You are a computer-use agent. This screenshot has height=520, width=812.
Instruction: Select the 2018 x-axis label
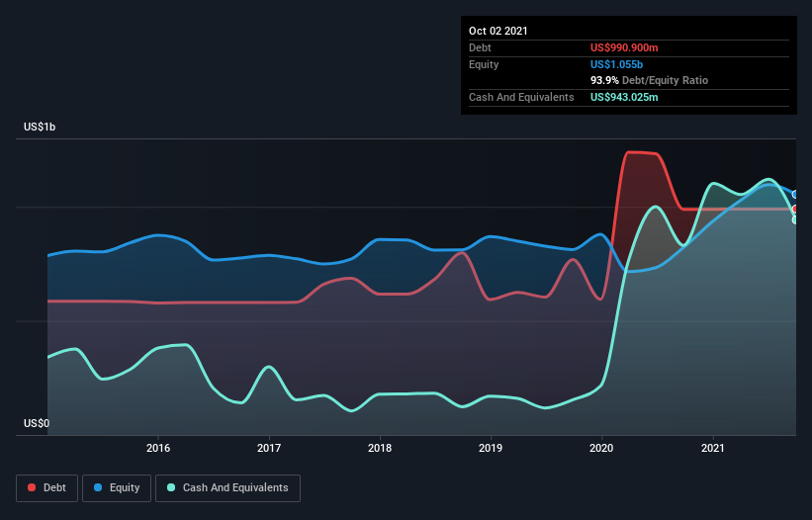pyautogui.click(x=380, y=448)
